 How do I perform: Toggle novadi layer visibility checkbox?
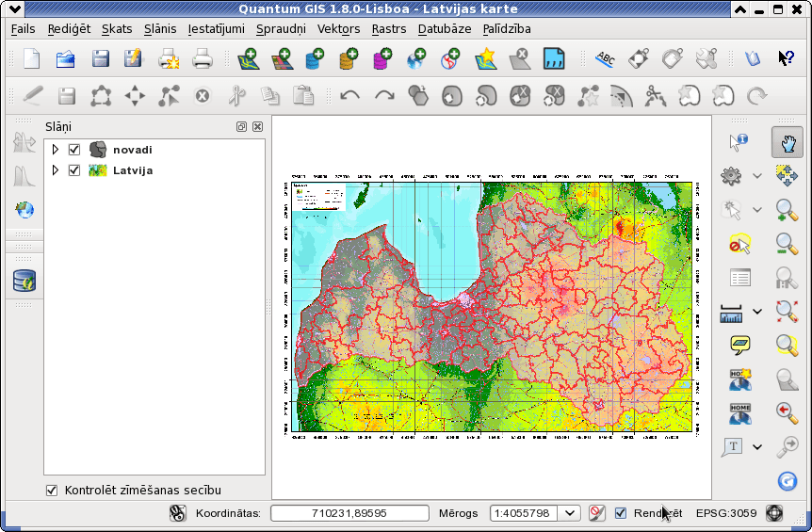[74, 150]
